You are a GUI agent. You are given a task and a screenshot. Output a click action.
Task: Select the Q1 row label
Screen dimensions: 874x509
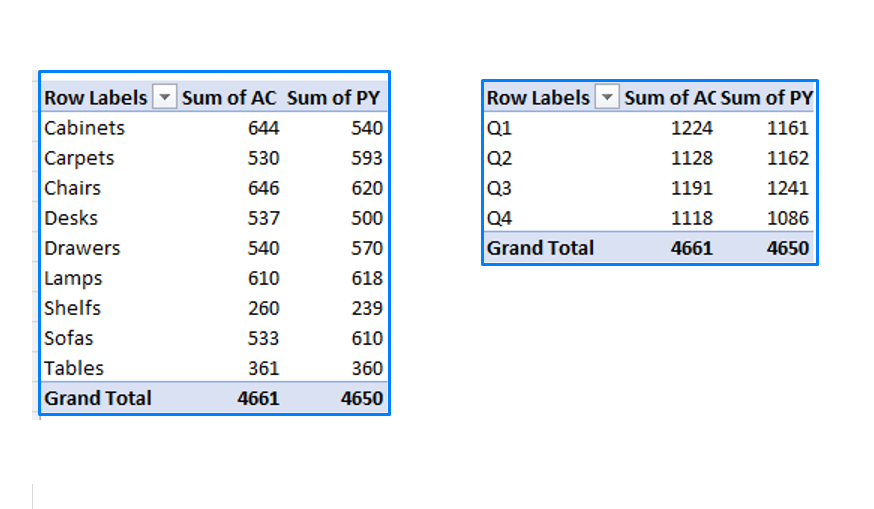point(499,128)
